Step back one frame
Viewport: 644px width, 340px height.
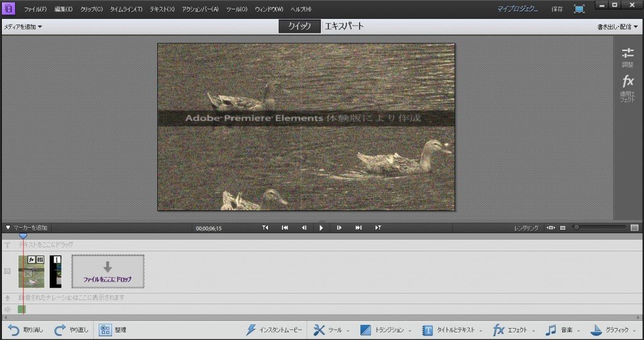(304, 228)
